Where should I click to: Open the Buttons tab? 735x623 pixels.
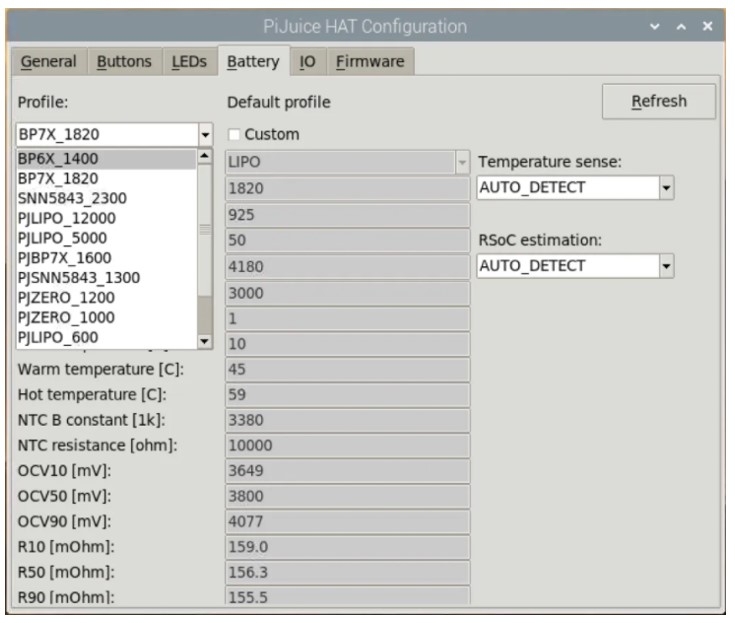[124, 61]
